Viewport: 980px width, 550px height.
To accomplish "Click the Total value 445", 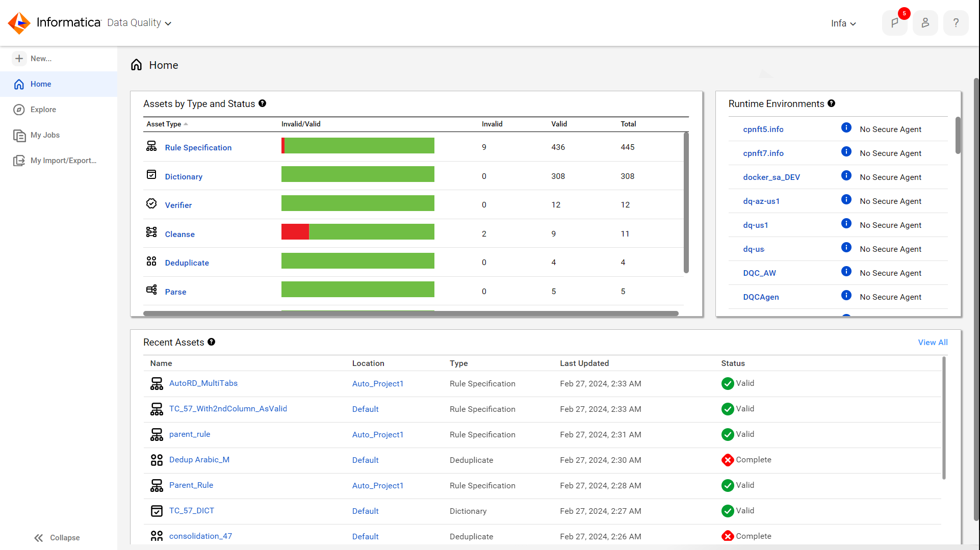I will coord(628,147).
